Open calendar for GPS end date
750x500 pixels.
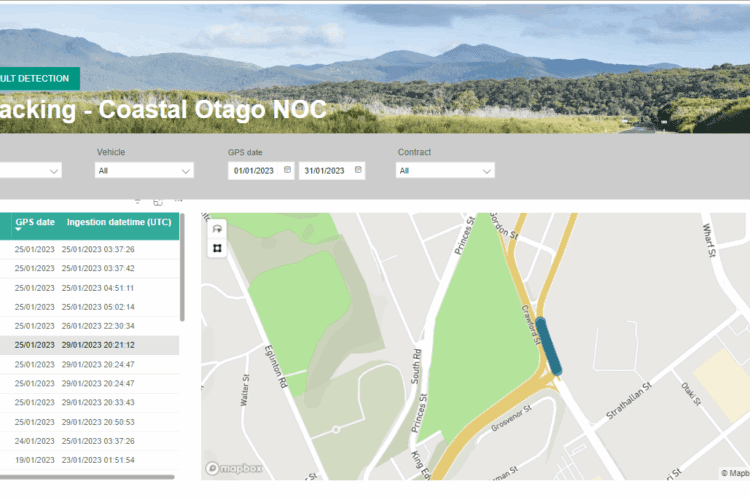(x=358, y=171)
